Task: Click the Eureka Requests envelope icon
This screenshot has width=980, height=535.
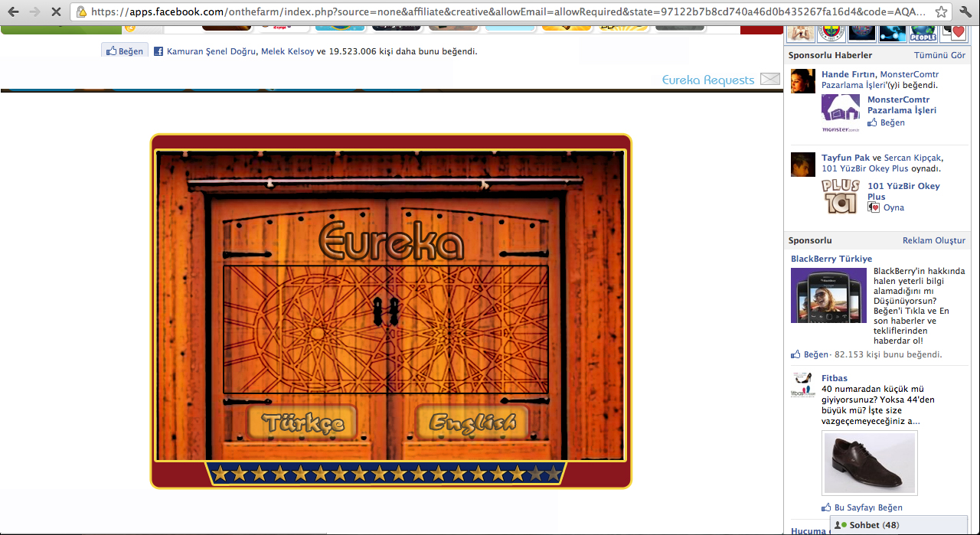Action: (x=769, y=80)
